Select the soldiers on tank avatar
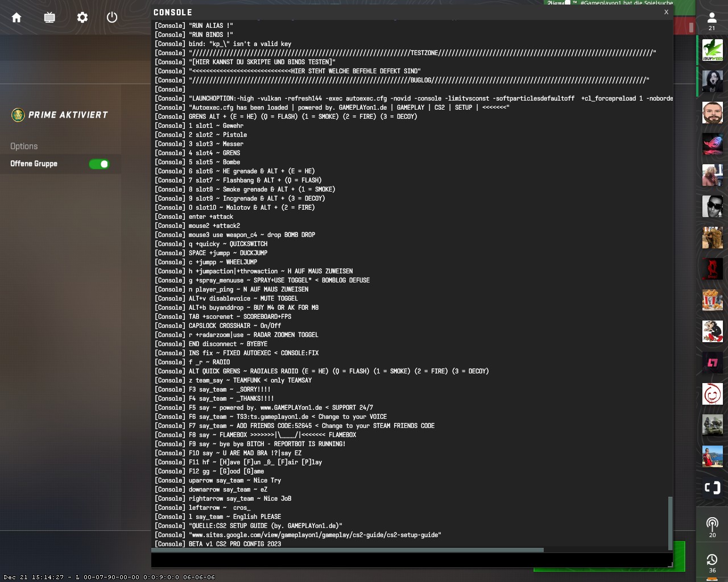Viewport: 728px width, 582px height. coord(713,425)
